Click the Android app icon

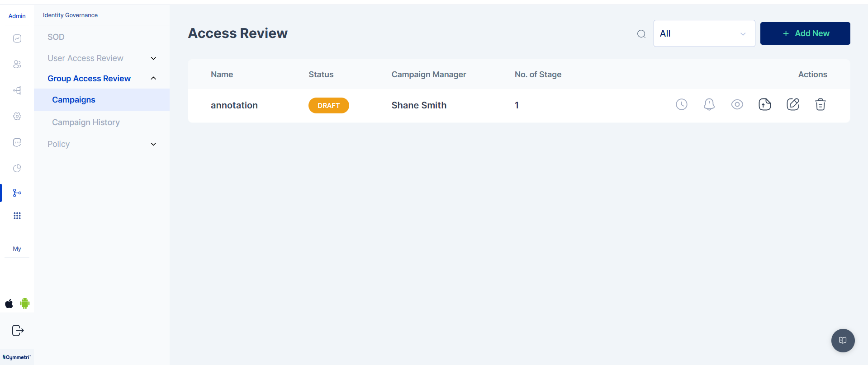click(x=25, y=304)
